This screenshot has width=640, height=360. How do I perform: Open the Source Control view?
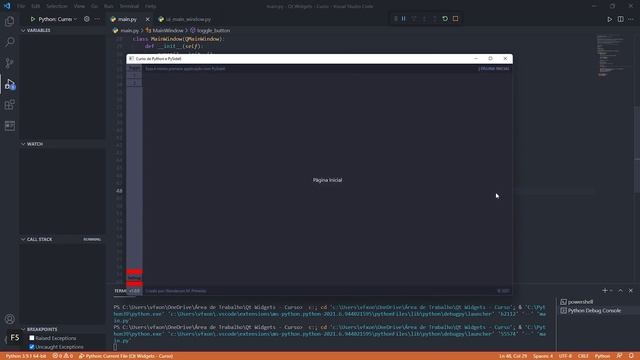coord(10,63)
